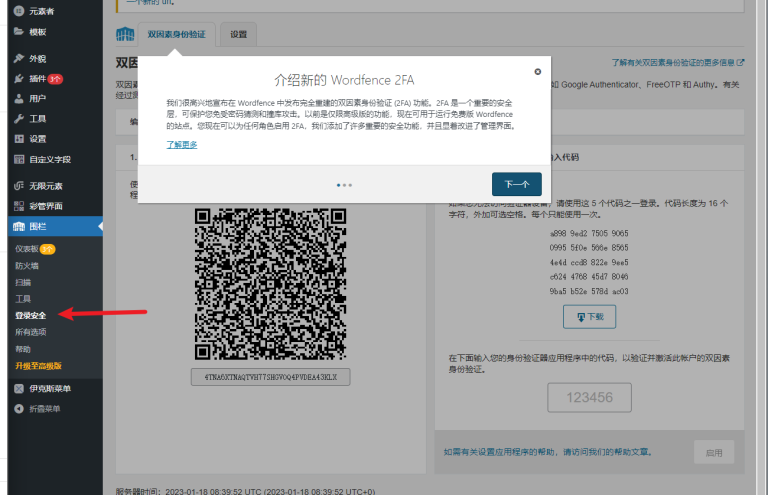Click 升级至高级版 upgrade link
This screenshot has width=768, height=495.
point(38,366)
